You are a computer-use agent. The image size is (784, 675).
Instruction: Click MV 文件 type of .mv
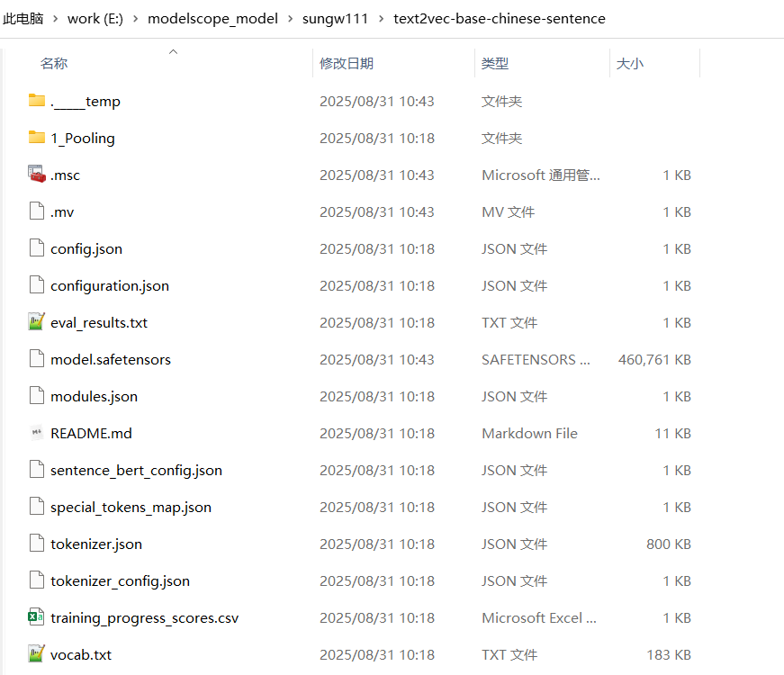tap(508, 212)
